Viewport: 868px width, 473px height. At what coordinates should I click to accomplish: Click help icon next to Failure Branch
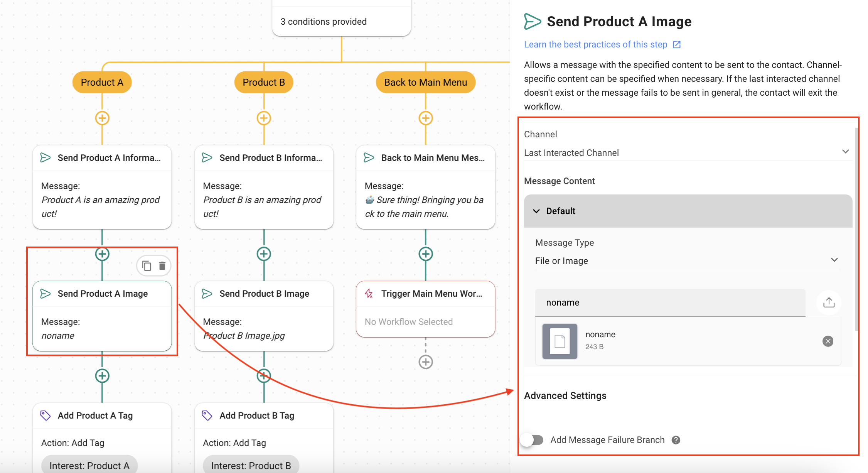(676, 440)
